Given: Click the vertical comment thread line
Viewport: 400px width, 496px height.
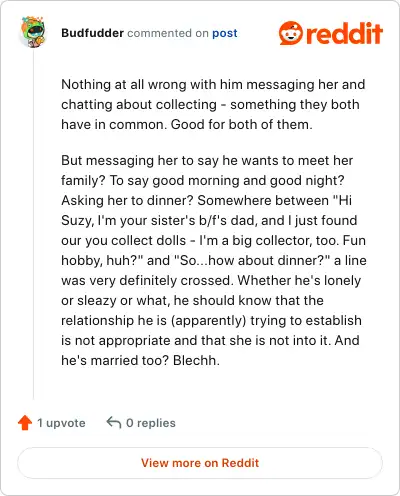Looking at the screenshot, I should [33, 224].
